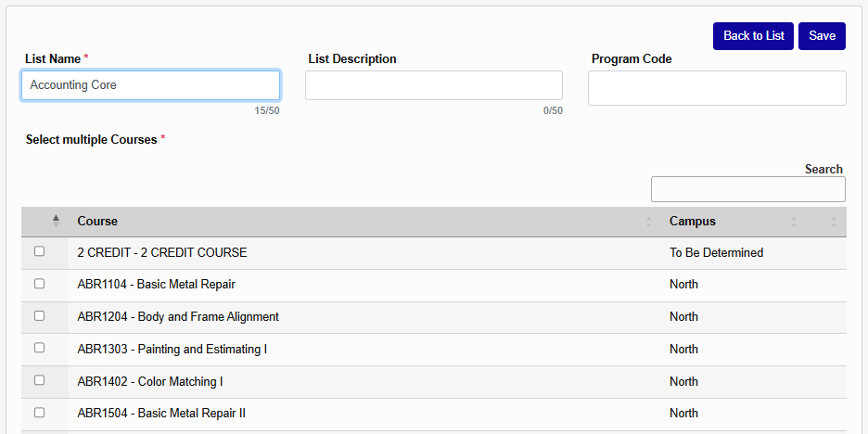Enable ABR1402 Color Matching I checkbox
868x434 pixels.
coord(39,380)
